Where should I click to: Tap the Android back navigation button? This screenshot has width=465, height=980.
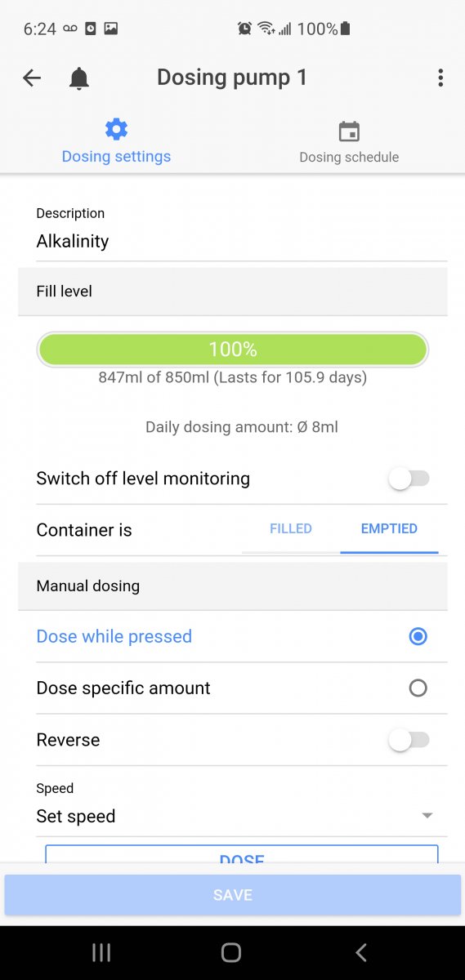click(361, 952)
